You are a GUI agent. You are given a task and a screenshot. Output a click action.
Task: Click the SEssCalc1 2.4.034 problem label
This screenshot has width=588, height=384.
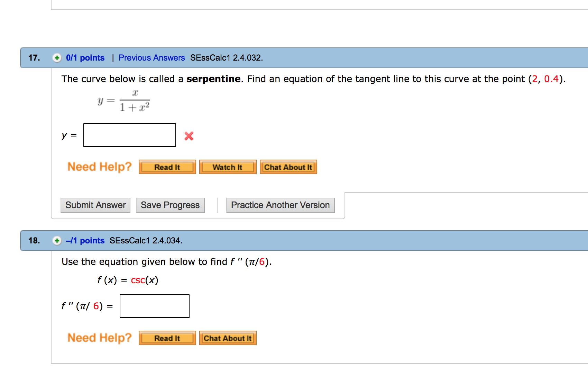[x=146, y=240]
